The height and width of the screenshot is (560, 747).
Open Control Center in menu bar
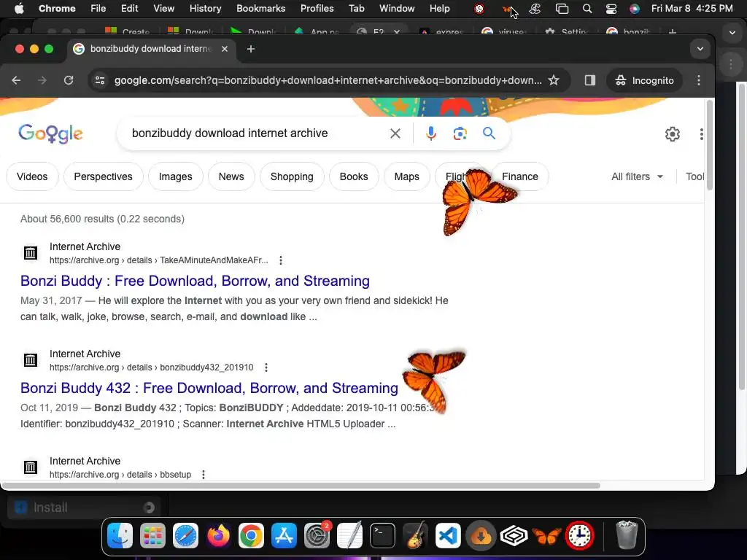[611, 9]
